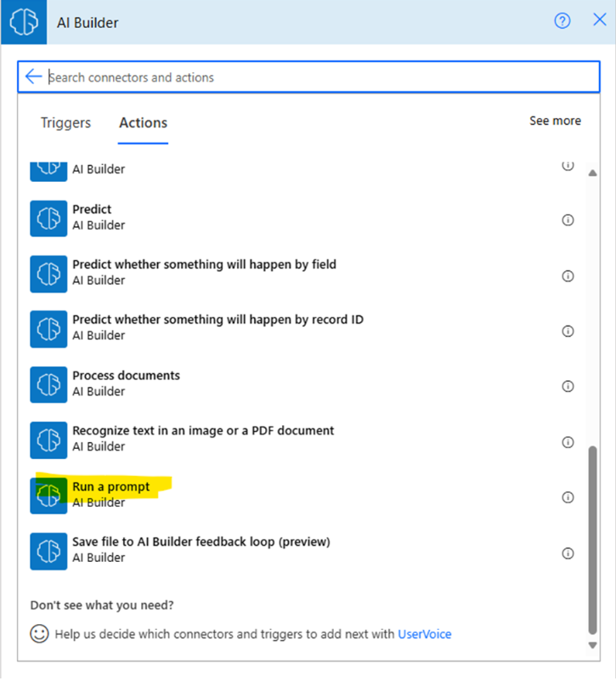Switch to the Triggers tab
This screenshot has height=681, width=616.
coord(65,122)
